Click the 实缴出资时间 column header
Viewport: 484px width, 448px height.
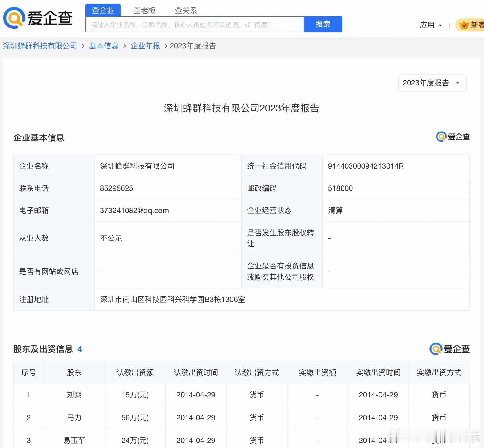[378, 372]
